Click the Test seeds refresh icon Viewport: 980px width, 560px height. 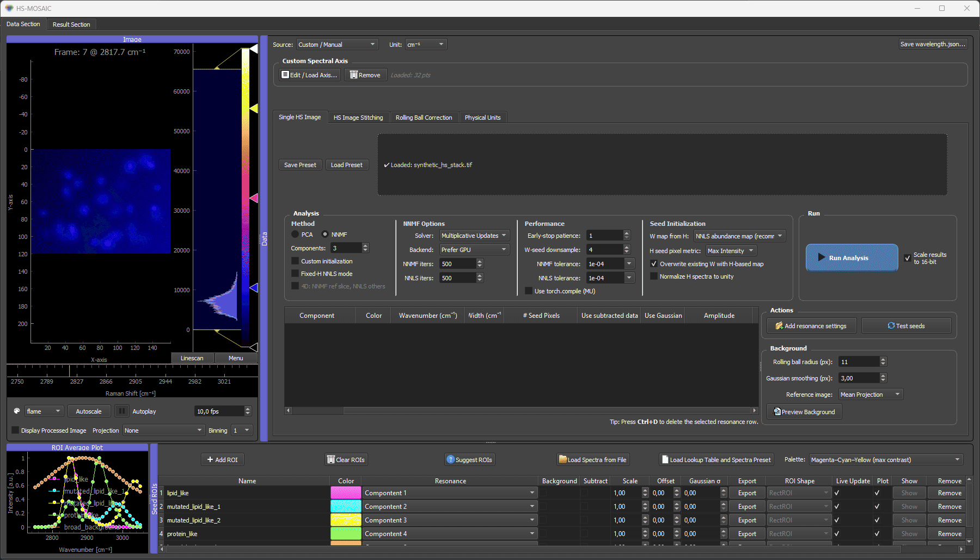(891, 326)
